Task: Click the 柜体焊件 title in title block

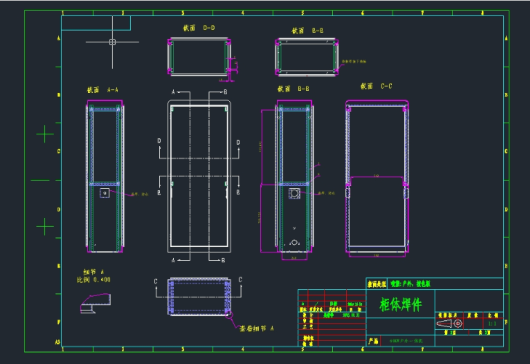Action: pos(401,305)
